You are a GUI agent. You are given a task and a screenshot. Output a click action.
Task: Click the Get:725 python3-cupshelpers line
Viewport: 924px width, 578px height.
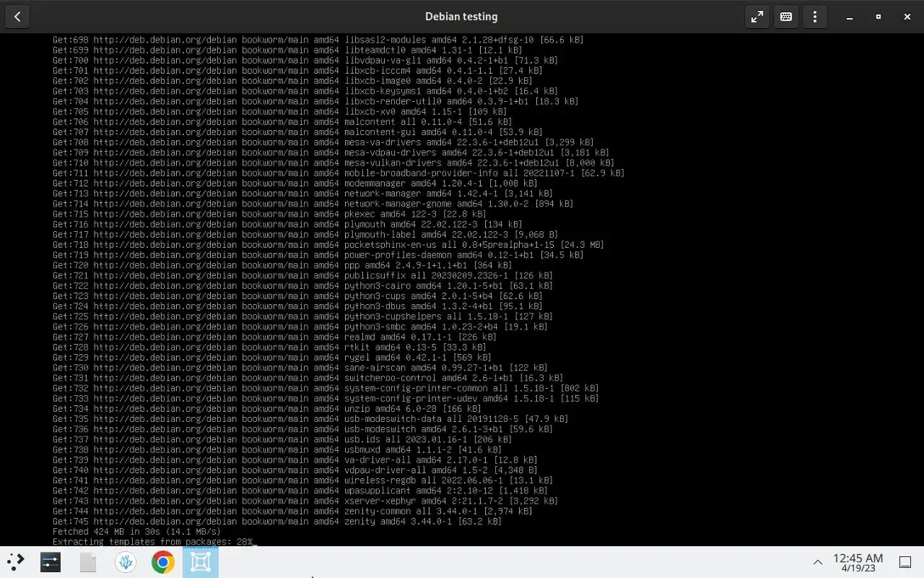point(302,316)
